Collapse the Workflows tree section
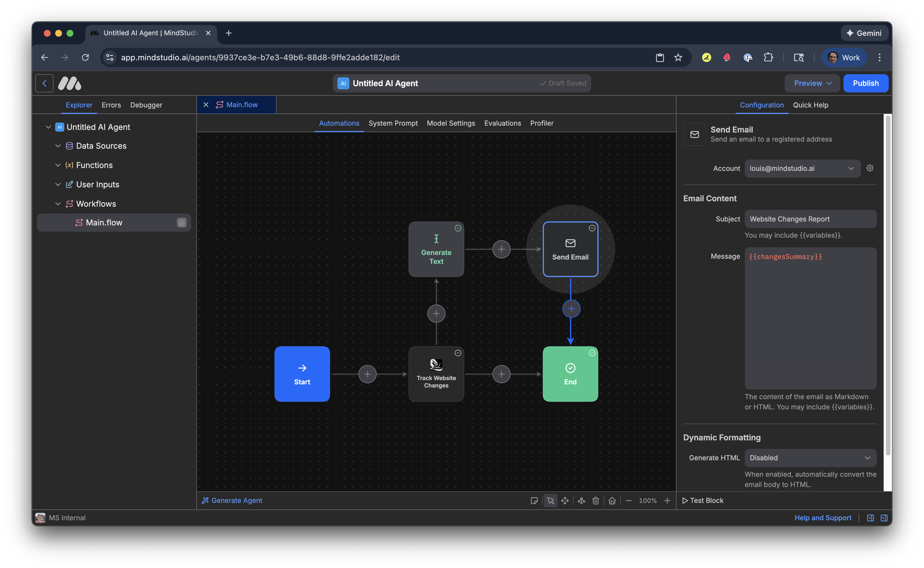Image resolution: width=924 pixels, height=568 pixels. point(58,204)
